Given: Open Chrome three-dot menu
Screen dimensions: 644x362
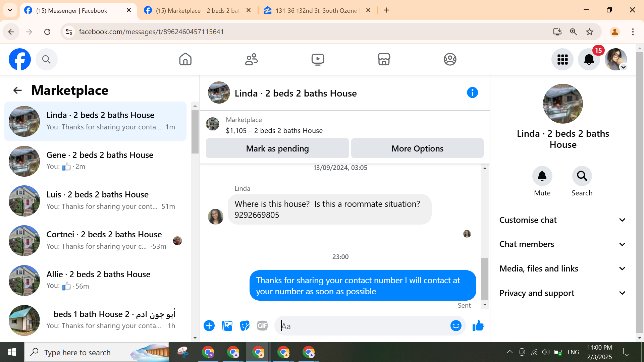Looking at the screenshot, I should pyautogui.click(x=633, y=32).
